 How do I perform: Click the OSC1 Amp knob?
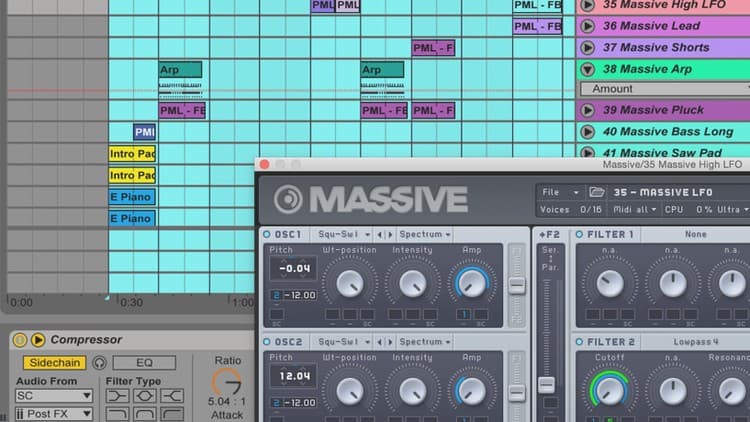472,283
